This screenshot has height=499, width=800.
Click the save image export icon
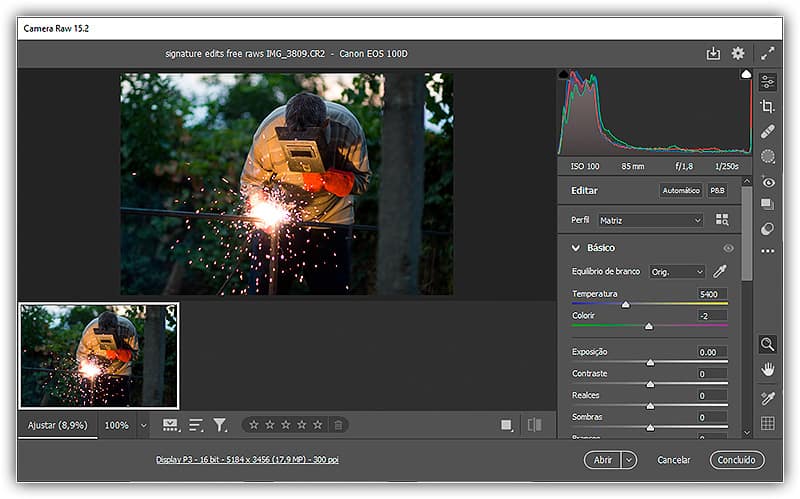[713, 53]
